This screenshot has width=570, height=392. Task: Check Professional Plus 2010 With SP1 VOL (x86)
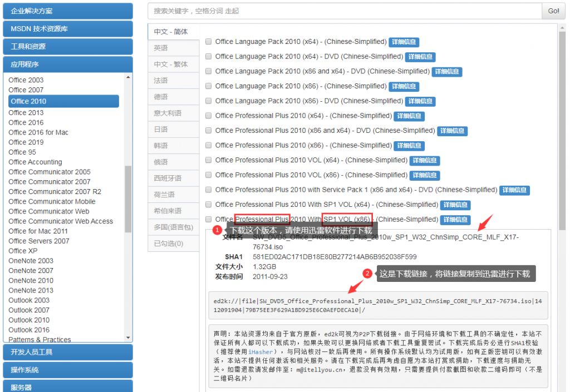(208, 219)
